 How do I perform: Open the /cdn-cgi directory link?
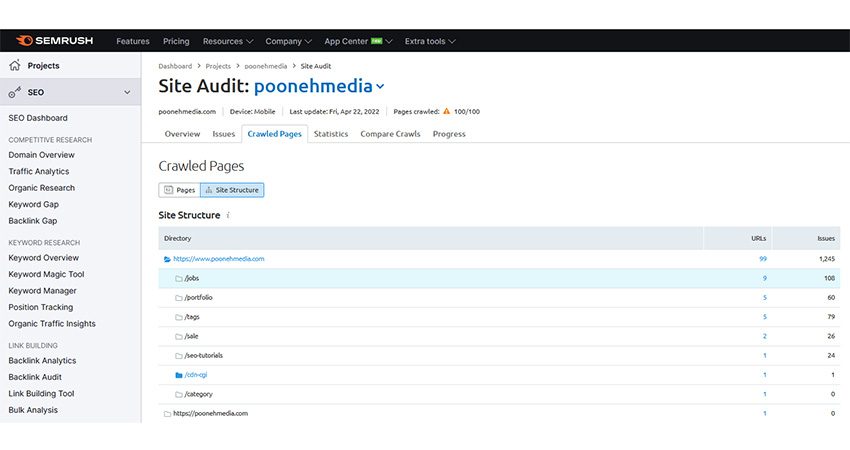point(196,375)
